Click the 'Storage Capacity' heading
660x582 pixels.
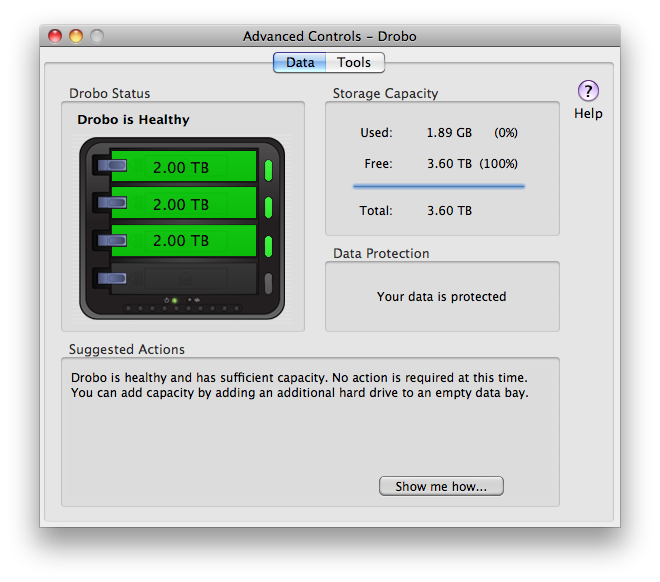385,93
